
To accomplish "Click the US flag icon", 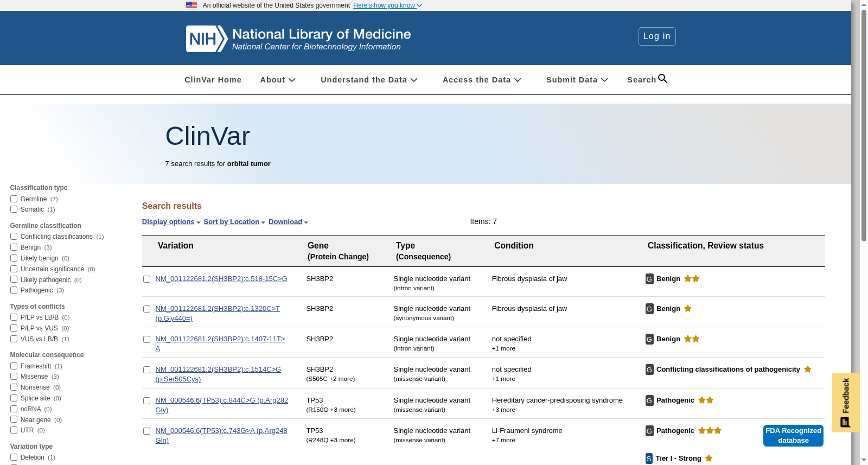I will [192, 5].
